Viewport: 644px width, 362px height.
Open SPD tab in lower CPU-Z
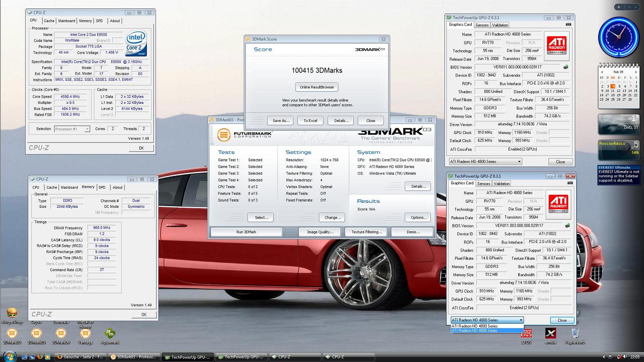coord(102,187)
